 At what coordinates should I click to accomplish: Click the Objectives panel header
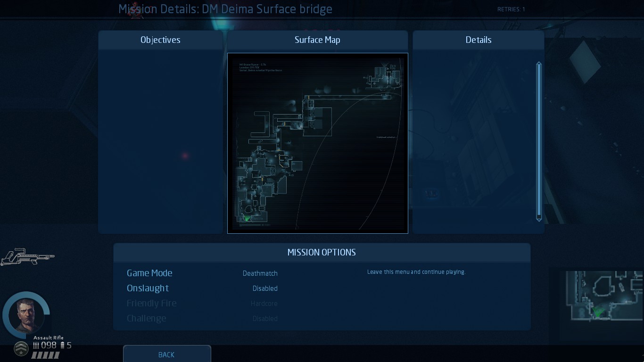click(160, 40)
